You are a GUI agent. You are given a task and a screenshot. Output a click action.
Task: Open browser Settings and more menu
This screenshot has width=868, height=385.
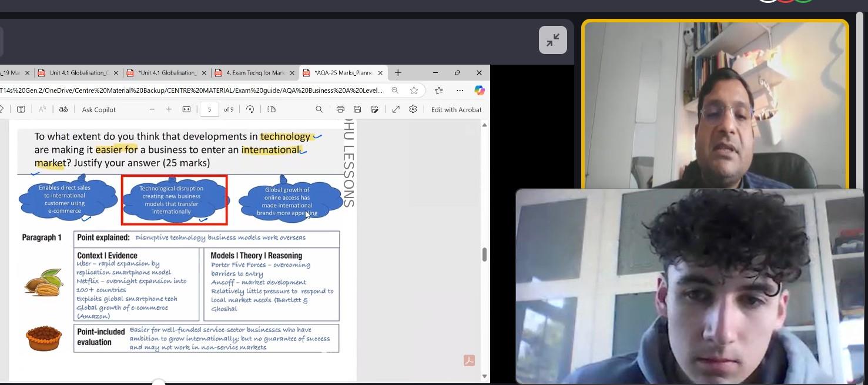[x=460, y=91]
